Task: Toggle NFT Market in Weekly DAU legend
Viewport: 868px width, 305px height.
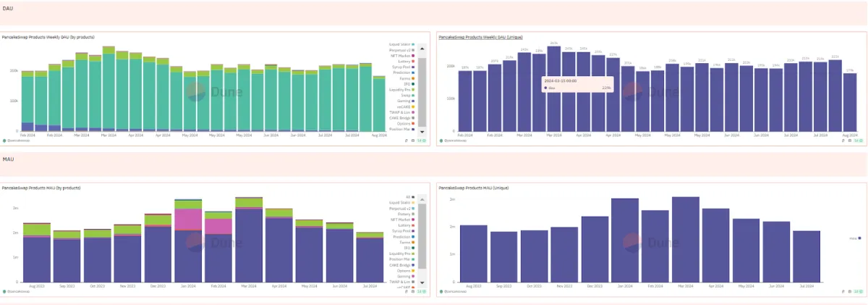Action: (x=403, y=56)
